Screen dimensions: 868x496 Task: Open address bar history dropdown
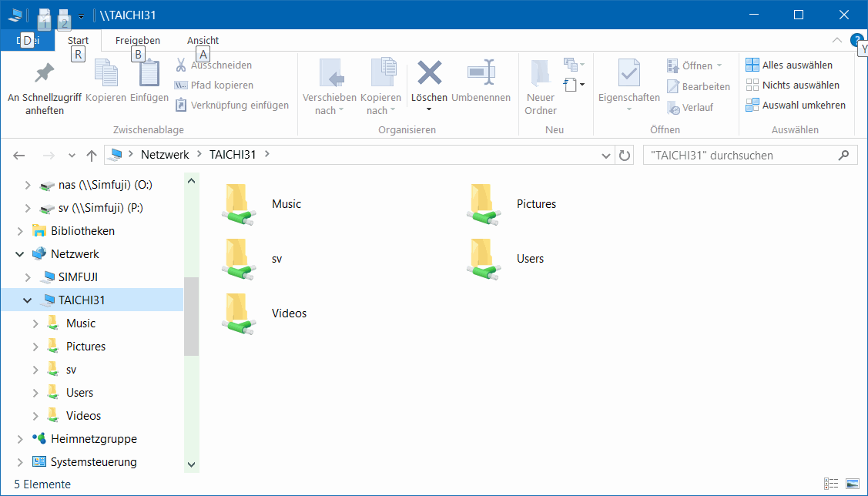point(606,156)
